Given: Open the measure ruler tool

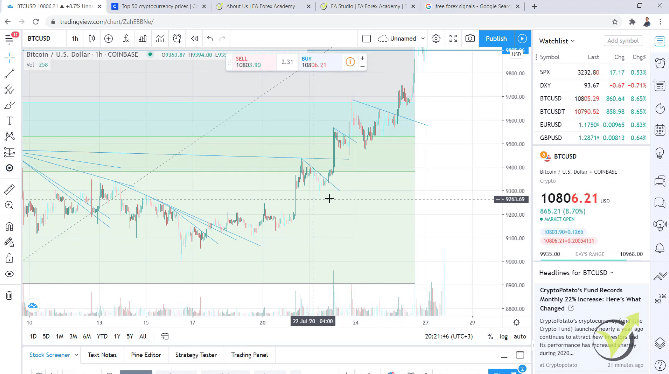Looking at the screenshot, I should 9,189.
